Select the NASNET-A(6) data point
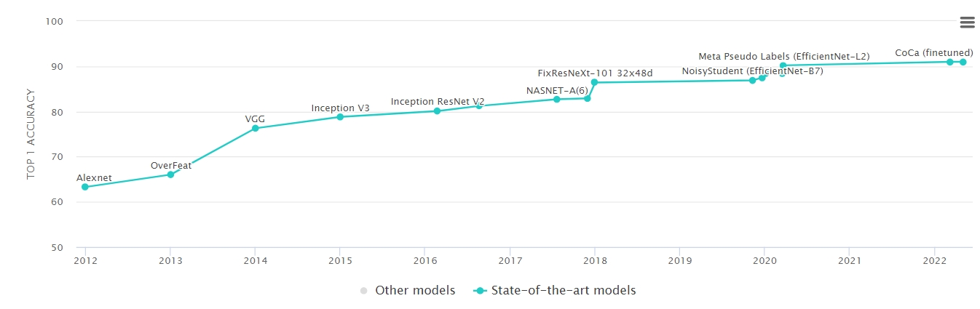980x309 pixels. click(557, 99)
